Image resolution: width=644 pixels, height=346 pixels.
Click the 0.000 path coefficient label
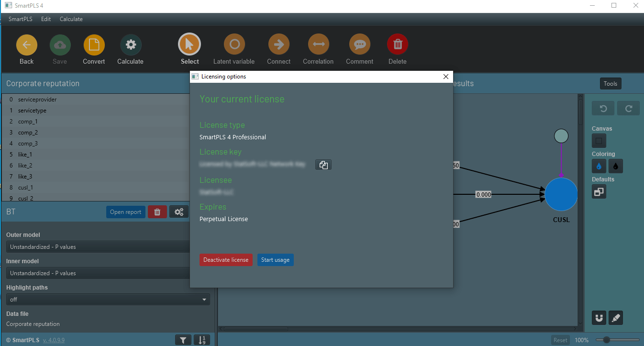483,195
